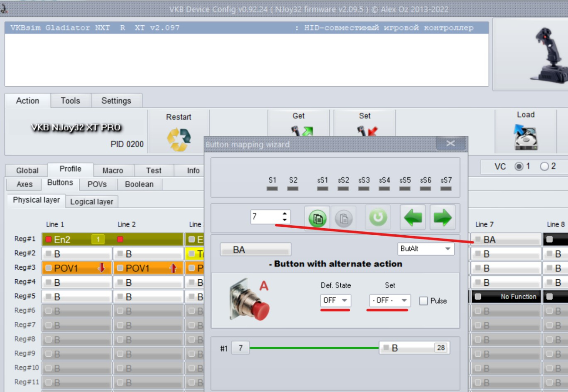This screenshot has height=392, width=568.
Task: Click the S1 shift indicator
Action: point(272,189)
